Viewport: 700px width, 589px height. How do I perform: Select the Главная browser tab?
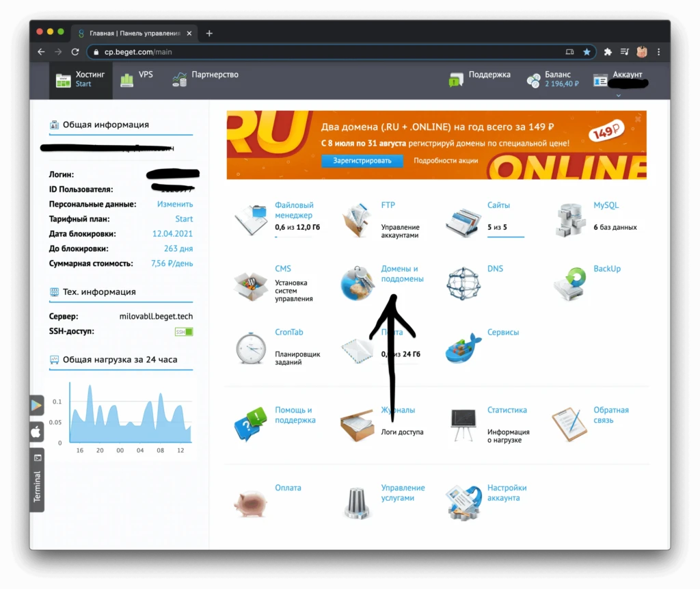pyautogui.click(x=135, y=33)
